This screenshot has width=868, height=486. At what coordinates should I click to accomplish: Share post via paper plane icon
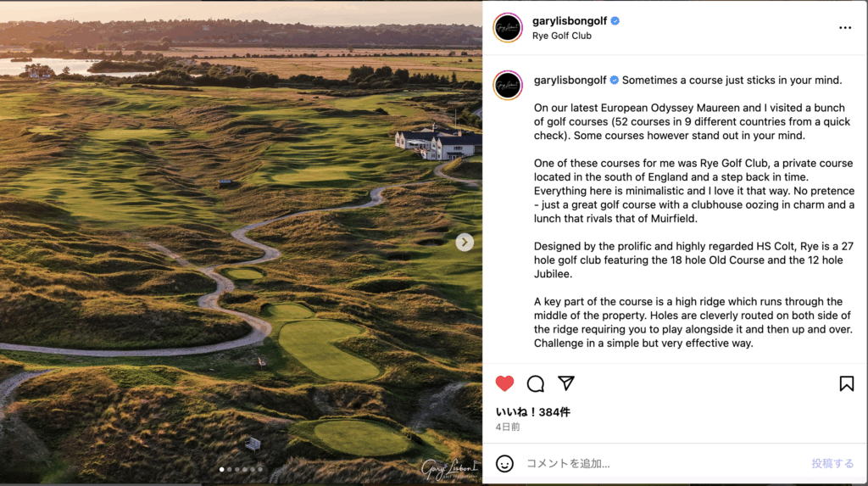tap(566, 383)
